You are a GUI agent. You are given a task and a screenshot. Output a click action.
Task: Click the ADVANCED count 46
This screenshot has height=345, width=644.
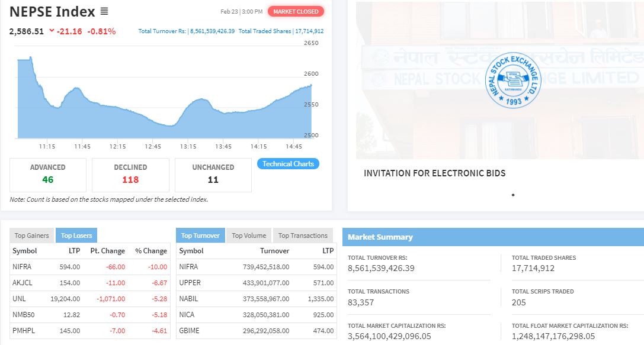click(47, 180)
